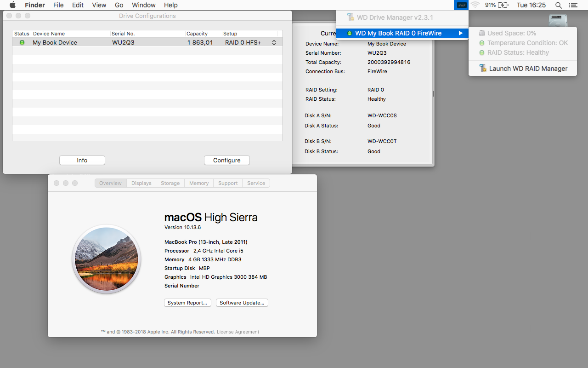
Task: Click the Setup column header
Action: click(250, 34)
